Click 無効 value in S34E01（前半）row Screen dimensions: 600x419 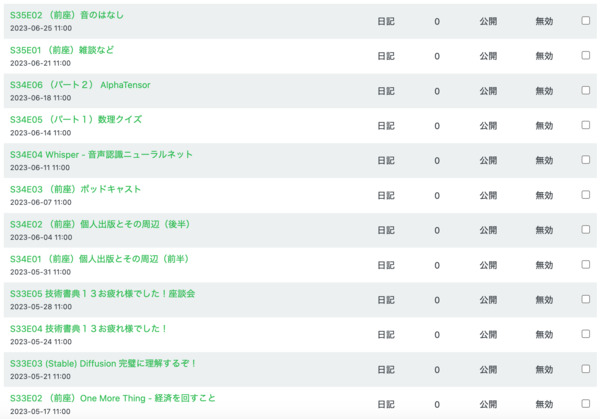(x=544, y=265)
